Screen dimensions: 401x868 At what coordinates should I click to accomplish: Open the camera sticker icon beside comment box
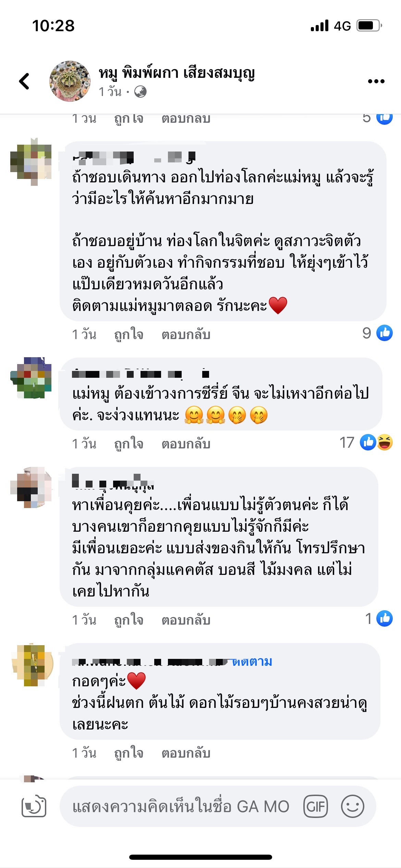pyautogui.click(x=34, y=806)
